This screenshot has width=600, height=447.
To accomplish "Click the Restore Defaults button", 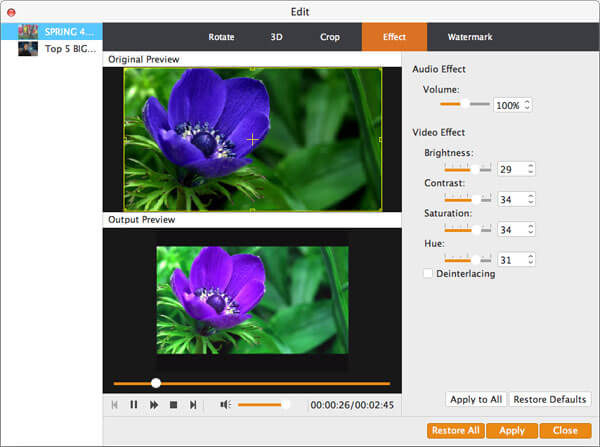I will pos(551,399).
